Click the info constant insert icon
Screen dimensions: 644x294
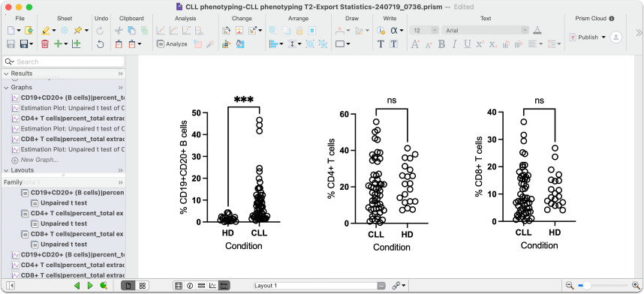381,31
